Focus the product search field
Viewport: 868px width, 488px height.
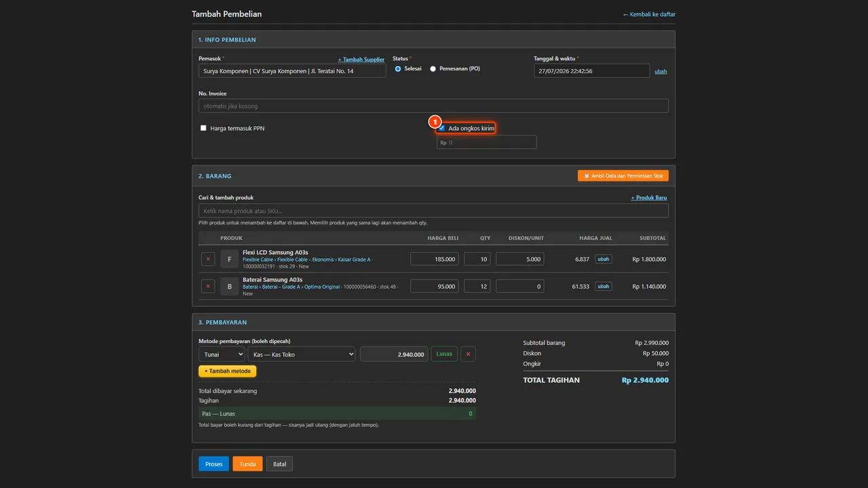tap(433, 211)
